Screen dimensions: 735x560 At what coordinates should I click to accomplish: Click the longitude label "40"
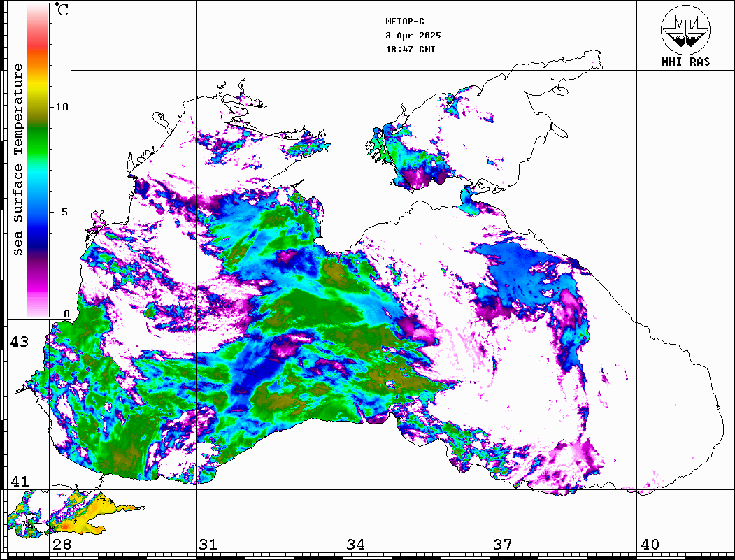tap(650, 545)
